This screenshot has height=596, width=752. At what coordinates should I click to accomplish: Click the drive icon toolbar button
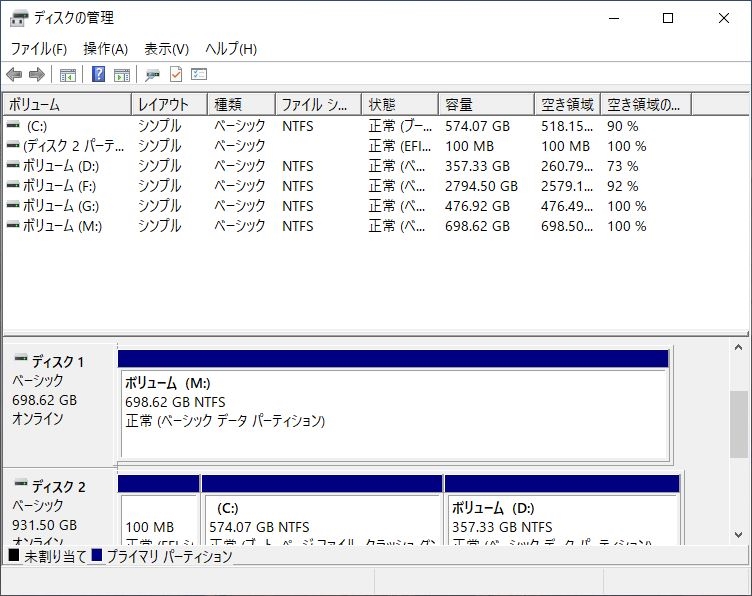(153, 75)
